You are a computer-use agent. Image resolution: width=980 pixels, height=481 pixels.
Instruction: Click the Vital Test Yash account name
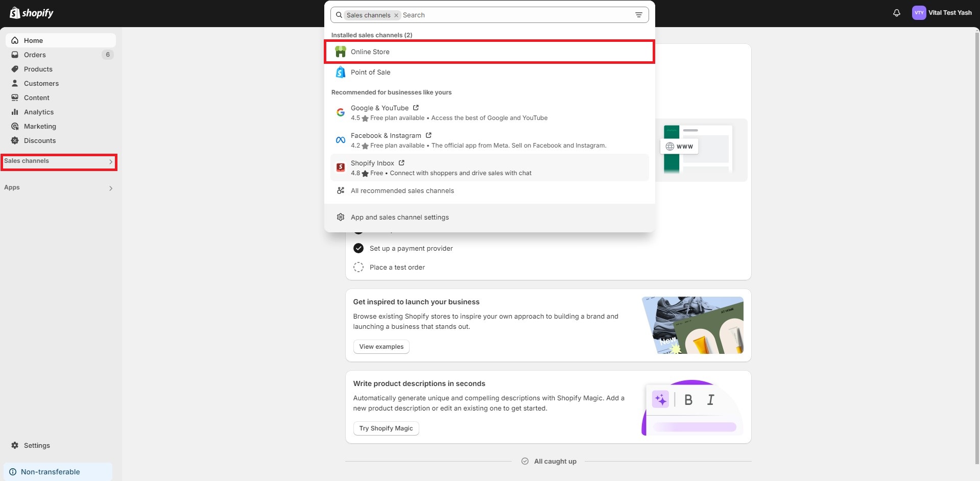tap(950, 13)
